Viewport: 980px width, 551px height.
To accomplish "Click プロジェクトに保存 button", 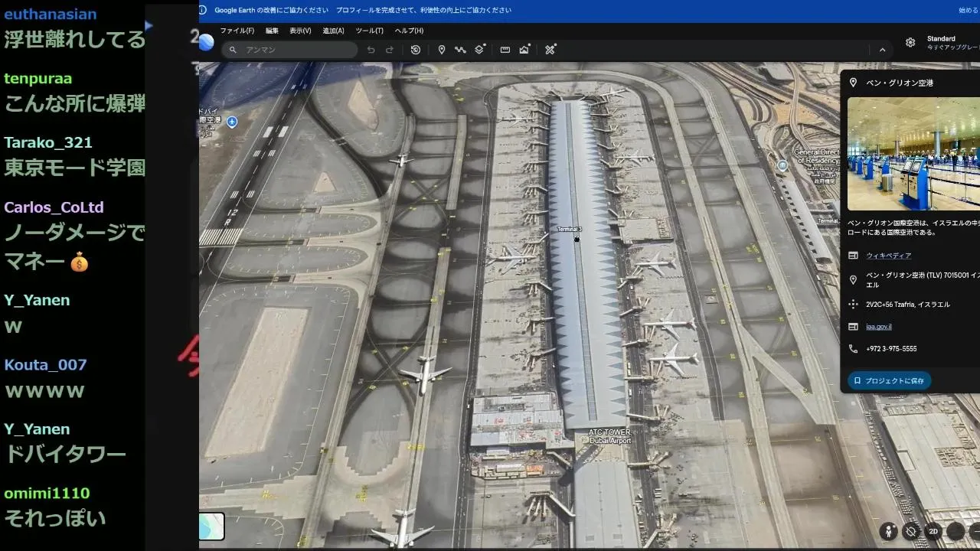I will (x=889, y=380).
